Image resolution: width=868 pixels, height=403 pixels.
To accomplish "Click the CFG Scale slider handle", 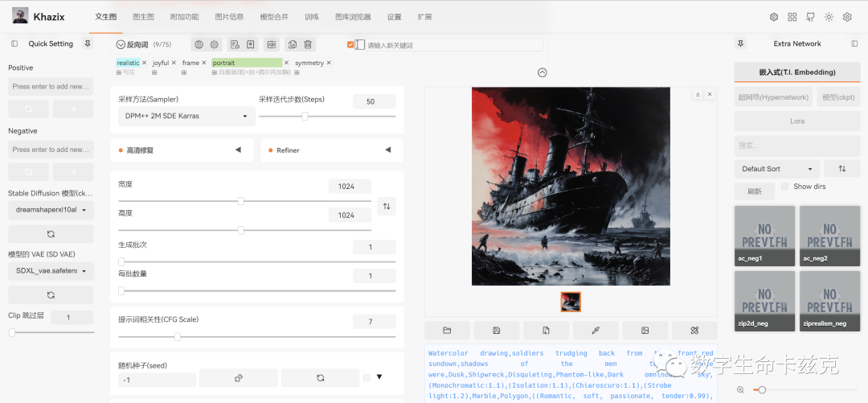I will (178, 337).
